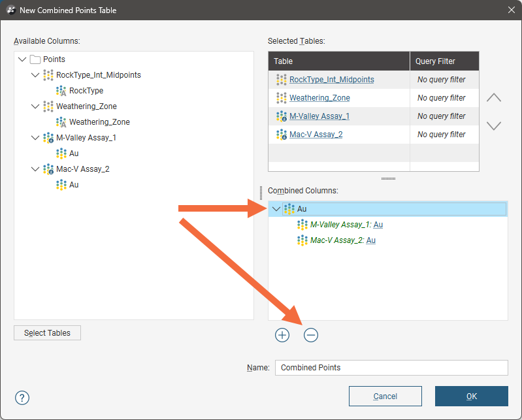Collapse the Points folder tree node
Screen dimensions: 522x420
23,59
